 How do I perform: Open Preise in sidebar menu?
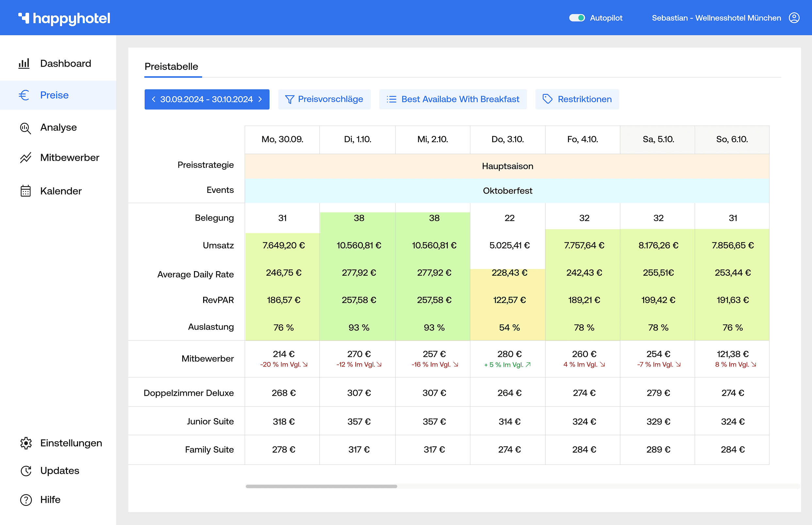[x=55, y=95]
